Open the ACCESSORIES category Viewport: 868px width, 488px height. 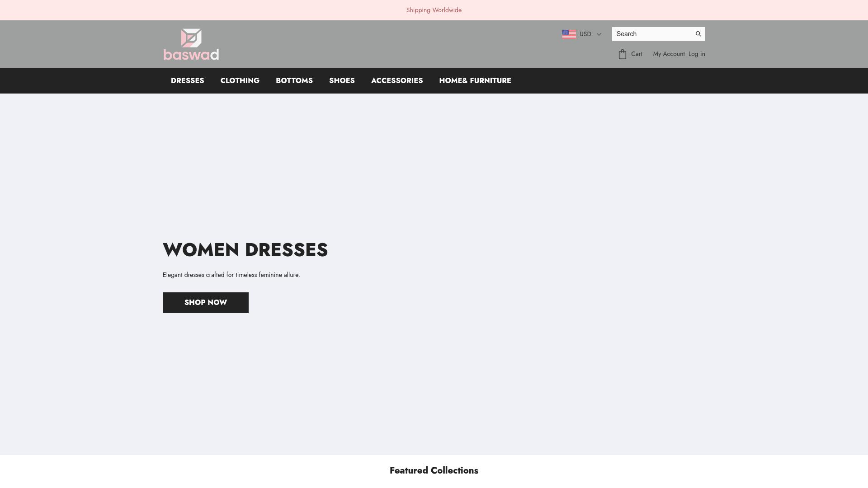[397, 80]
